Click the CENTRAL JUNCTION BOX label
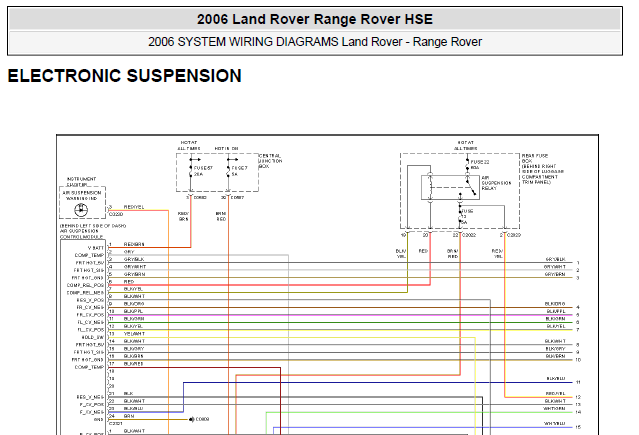 (x=270, y=161)
